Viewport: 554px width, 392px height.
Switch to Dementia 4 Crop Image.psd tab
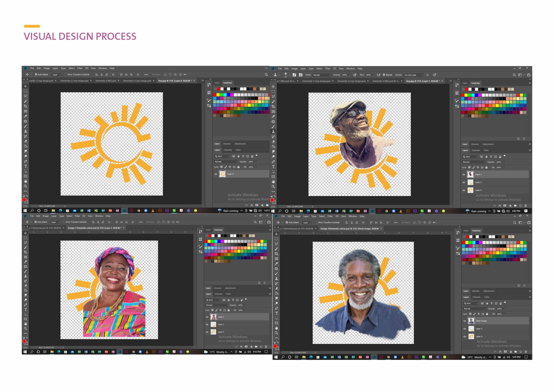click(137, 81)
